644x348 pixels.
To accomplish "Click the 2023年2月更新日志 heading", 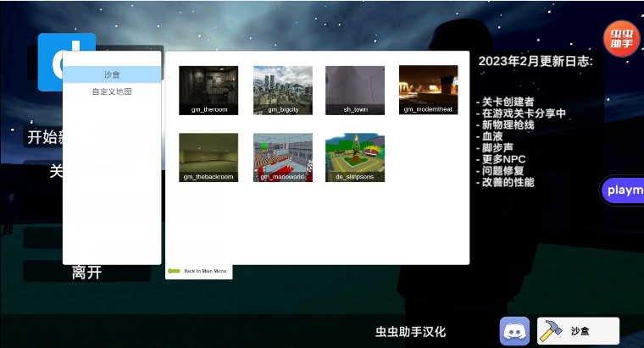I will pos(536,61).
